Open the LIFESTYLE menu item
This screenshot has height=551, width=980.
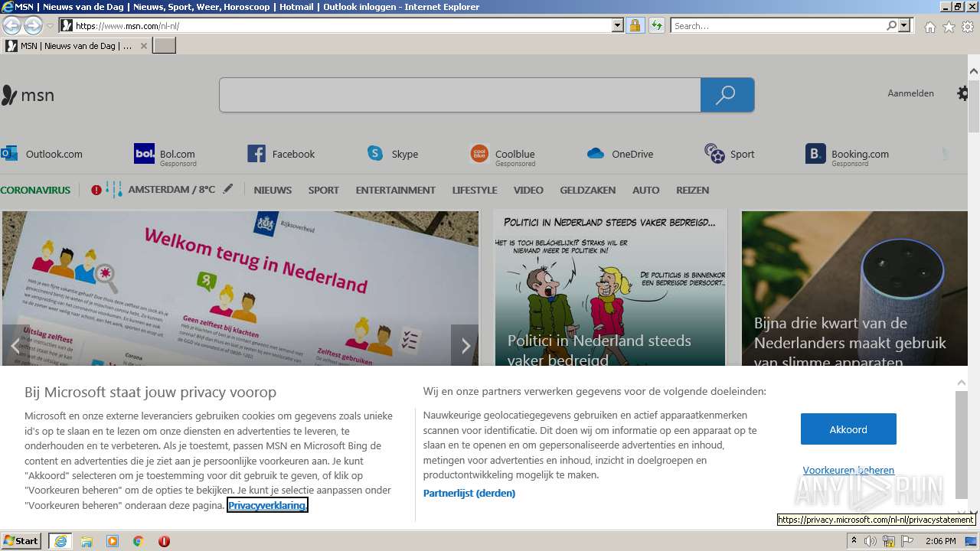point(475,190)
